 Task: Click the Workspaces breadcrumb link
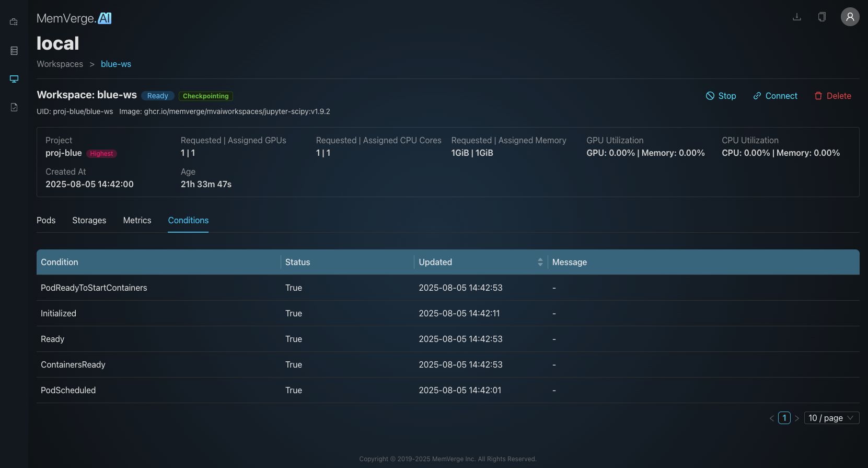[x=60, y=64]
